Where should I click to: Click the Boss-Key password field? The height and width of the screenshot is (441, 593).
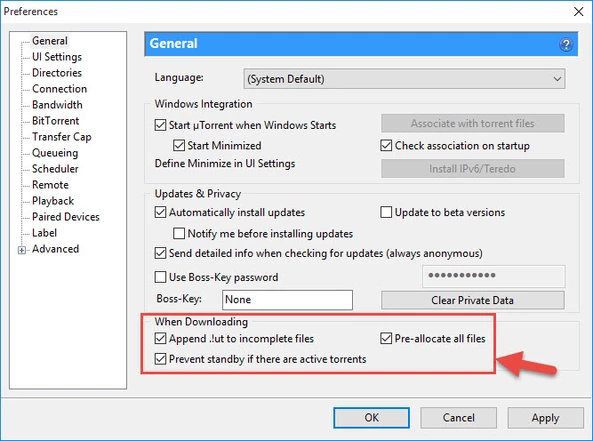[x=494, y=276]
